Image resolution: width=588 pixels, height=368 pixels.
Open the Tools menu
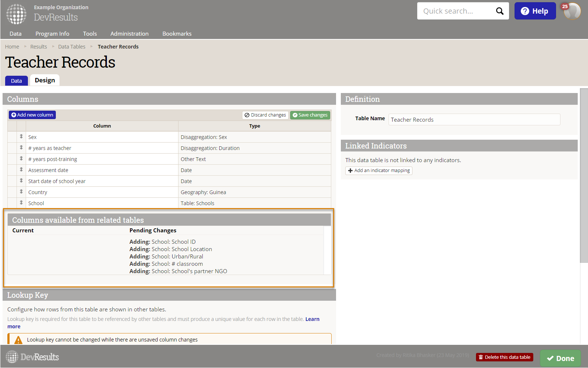pyautogui.click(x=90, y=33)
